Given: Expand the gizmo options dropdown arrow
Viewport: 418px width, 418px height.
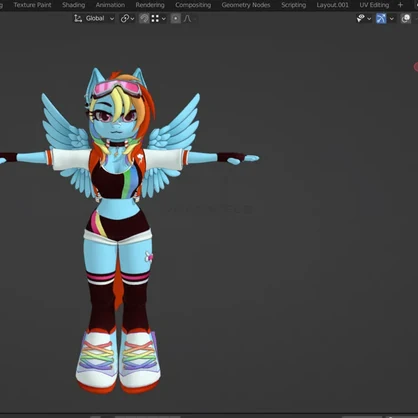Looking at the screenshot, I should click(x=392, y=19).
